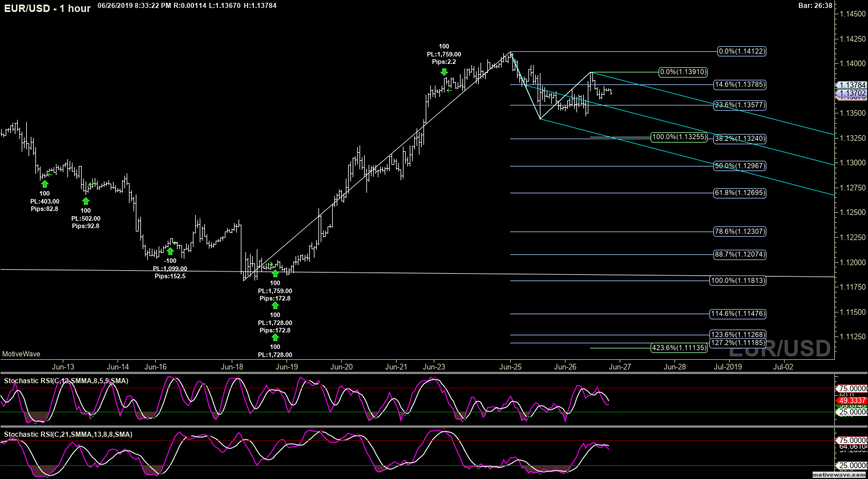The height and width of the screenshot is (479, 868).
Task: Select the 100.0%(1.13255) green extension label
Action: pos(679,137)
